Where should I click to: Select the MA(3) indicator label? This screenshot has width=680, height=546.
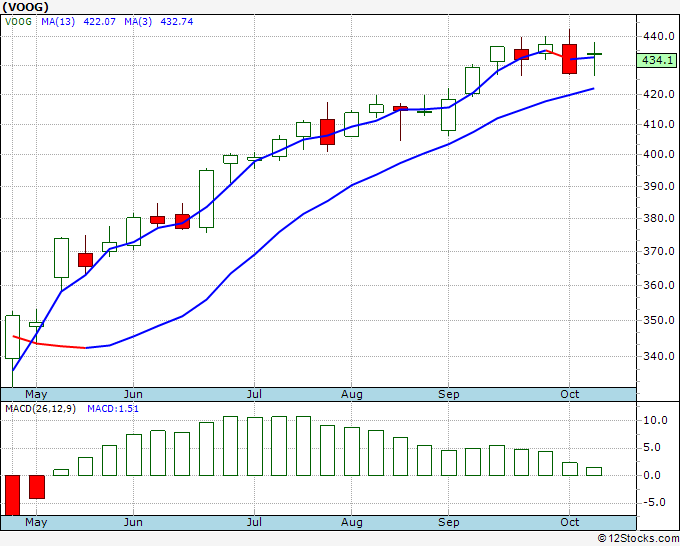pos(138,22)
